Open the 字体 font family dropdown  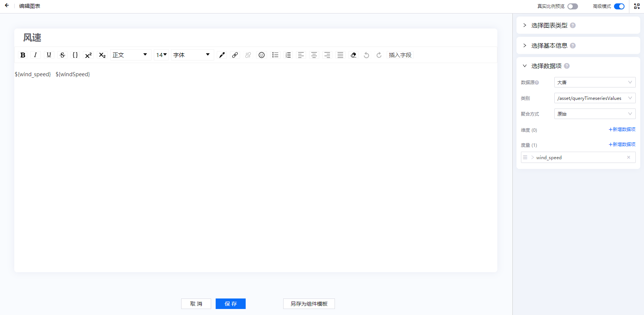click(192, 55)
